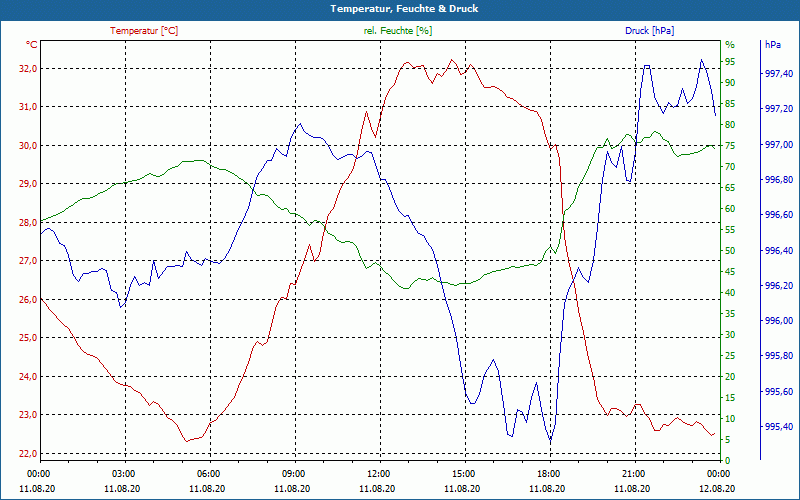Click the '45' humidity axis value

click(730, 272)
